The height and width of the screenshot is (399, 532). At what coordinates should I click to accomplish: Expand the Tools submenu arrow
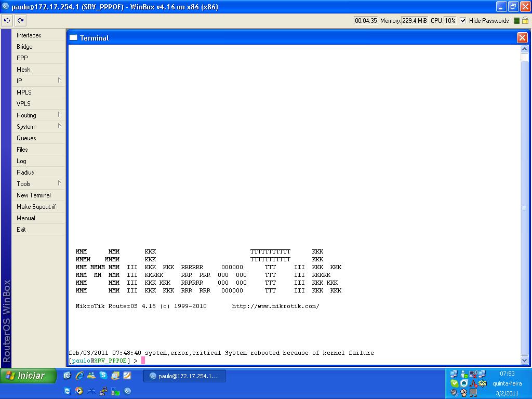click(59, 183)
